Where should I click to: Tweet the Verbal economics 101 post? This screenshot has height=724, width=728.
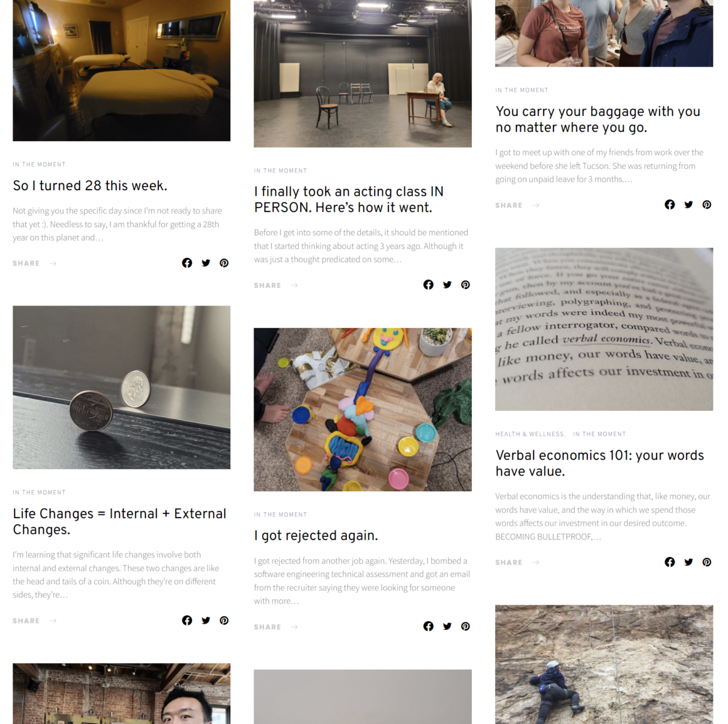click(x=688, y=562)
